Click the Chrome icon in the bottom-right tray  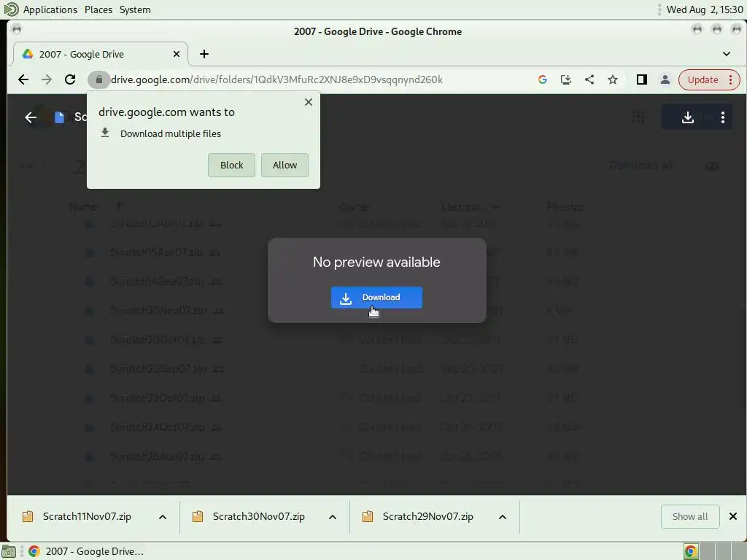(x=691, y=551)
